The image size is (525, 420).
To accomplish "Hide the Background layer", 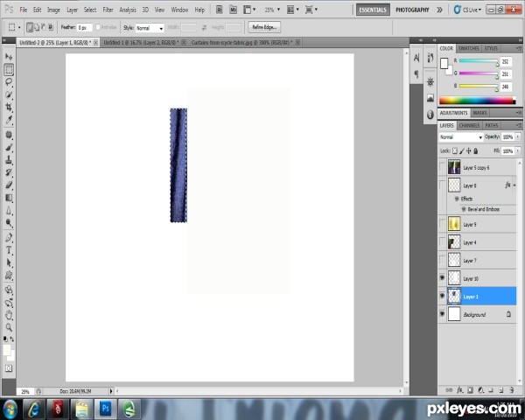I will pyautogui.click(x=442, y=314).
